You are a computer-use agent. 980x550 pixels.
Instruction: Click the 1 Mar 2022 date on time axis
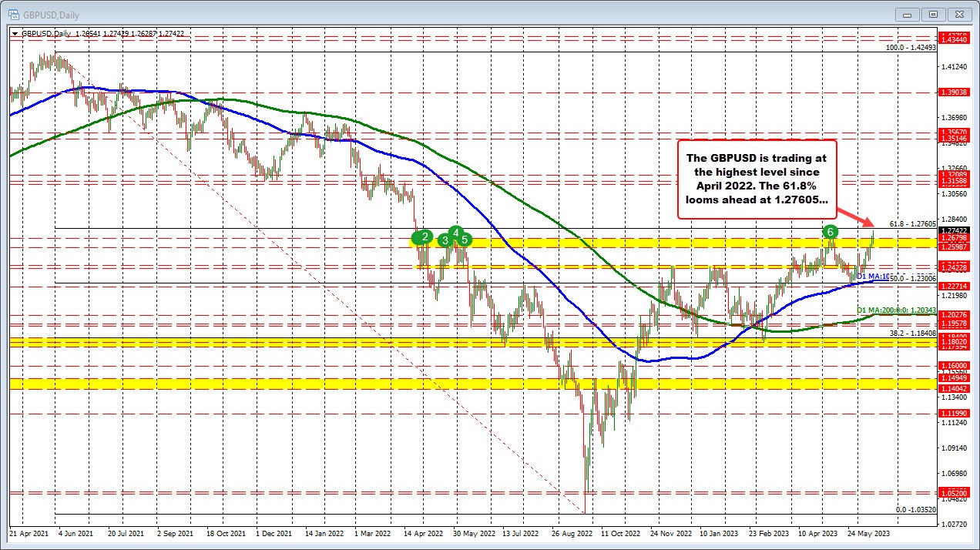[x=371, y=532]
